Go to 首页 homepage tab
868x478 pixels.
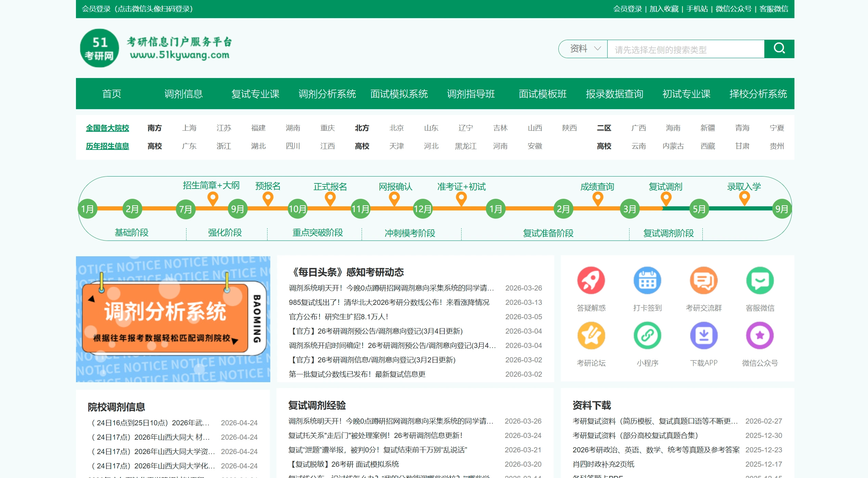[112, 94]
